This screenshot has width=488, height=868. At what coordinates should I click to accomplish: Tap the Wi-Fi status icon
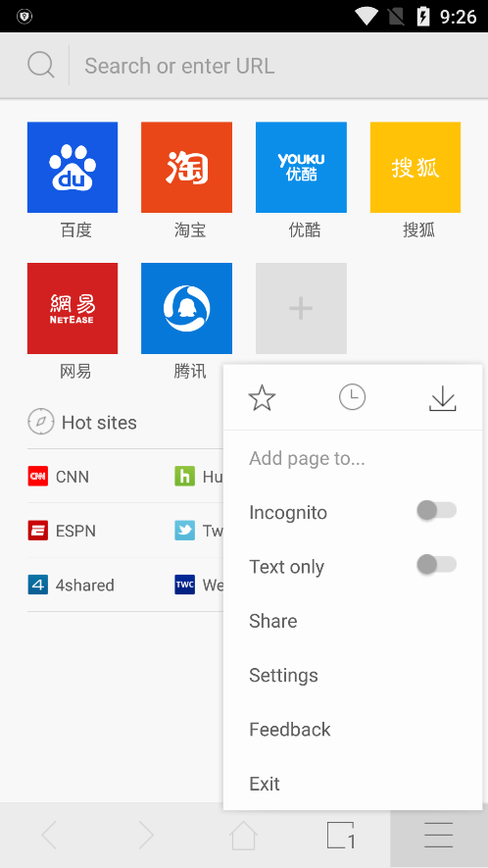click(366, 16)
